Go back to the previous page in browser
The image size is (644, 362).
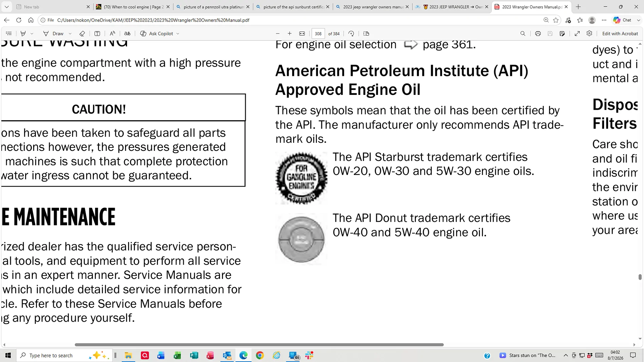[x=6, y=20]
